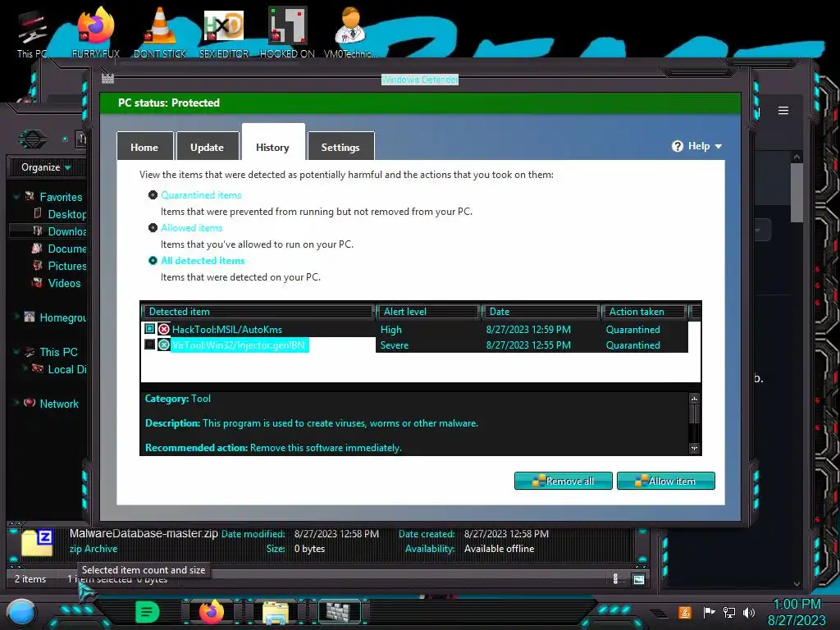The image size is (840, 630).
Task: Open the Update tab
Action: (x=208, y=146)
